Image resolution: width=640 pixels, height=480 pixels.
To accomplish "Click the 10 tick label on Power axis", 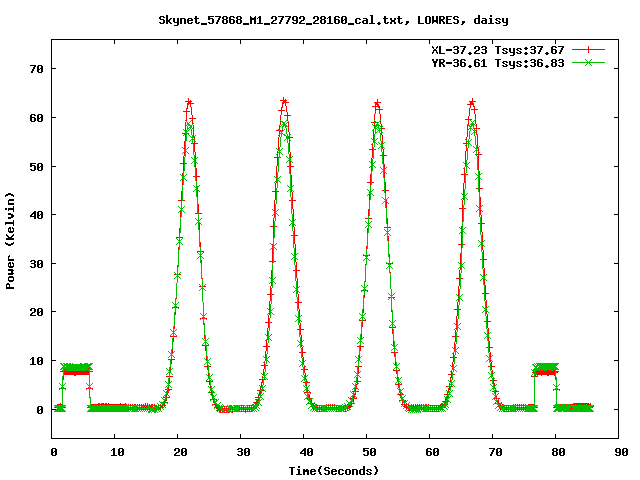I will [x=36, y=361].
